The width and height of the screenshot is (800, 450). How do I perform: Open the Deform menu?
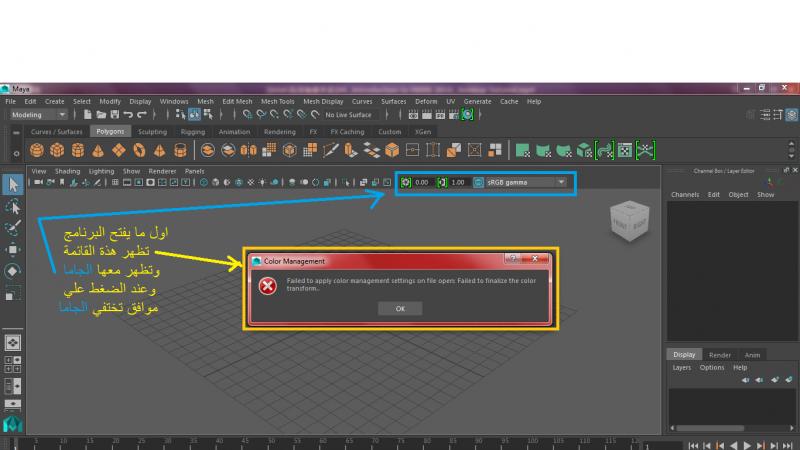point(426,101)
